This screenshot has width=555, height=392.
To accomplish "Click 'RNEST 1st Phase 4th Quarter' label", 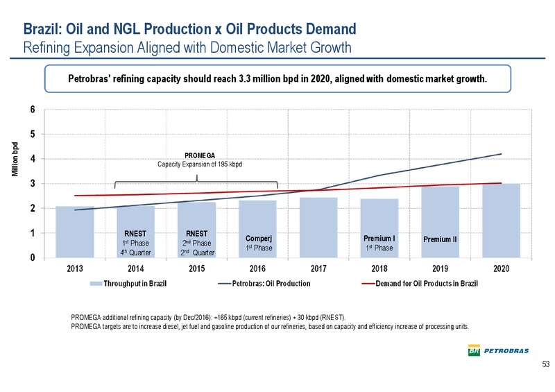I will pos(135,244).
